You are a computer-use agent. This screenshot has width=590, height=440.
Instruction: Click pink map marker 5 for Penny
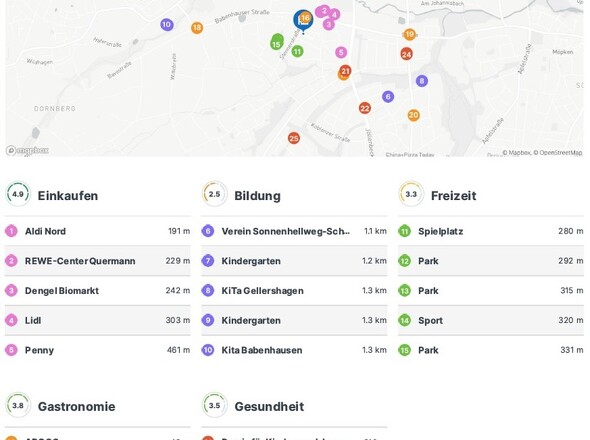(x=341, y=52)
